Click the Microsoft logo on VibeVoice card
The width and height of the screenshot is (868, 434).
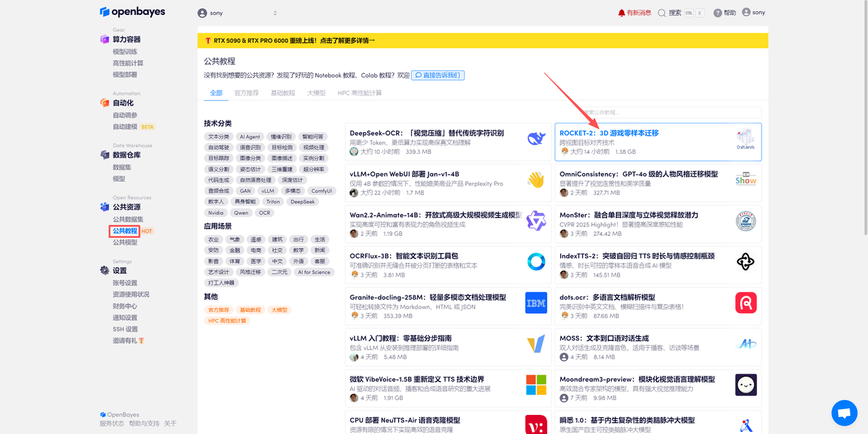coord(536,385)
